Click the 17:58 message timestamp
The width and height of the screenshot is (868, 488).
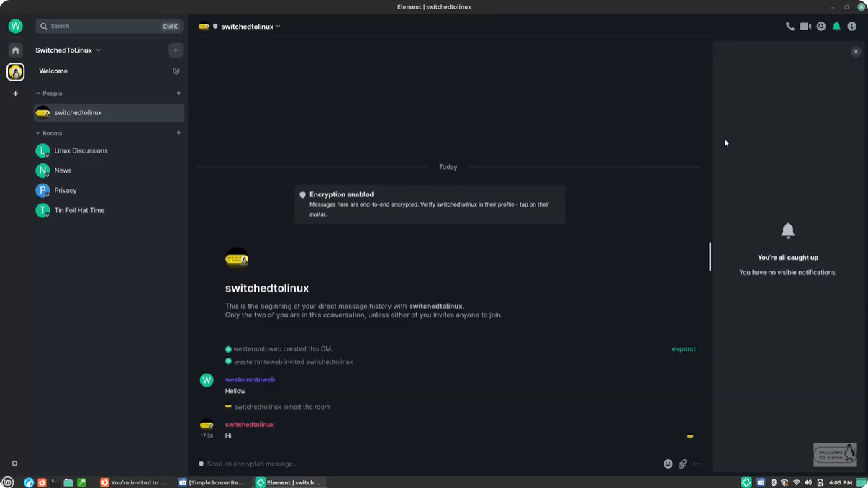207,436
